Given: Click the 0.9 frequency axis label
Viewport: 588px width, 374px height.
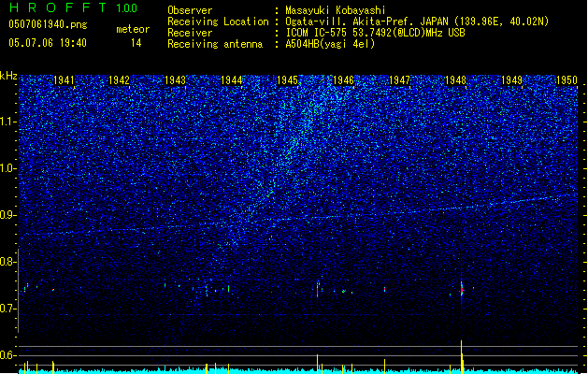Looking at the screenshot, I should pos(7,215).
